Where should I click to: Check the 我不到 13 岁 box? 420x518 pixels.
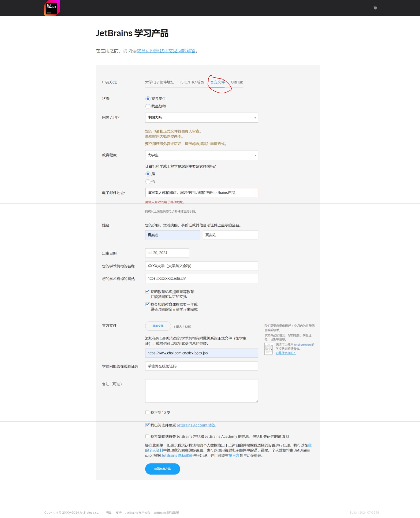147,413
